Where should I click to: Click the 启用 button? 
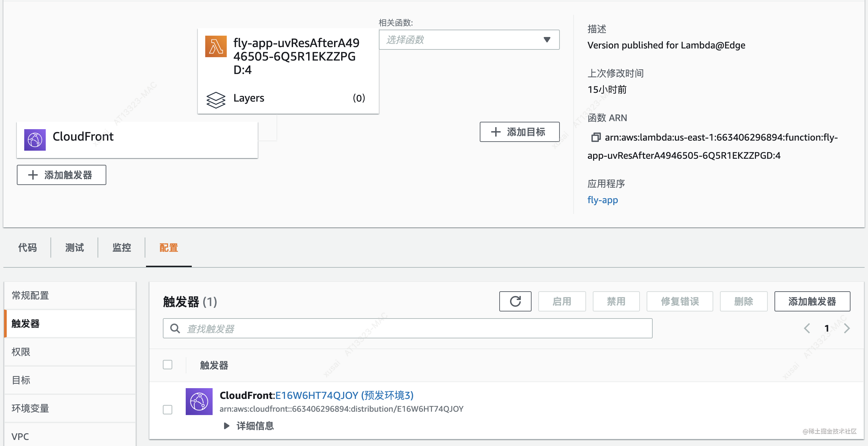562,301
